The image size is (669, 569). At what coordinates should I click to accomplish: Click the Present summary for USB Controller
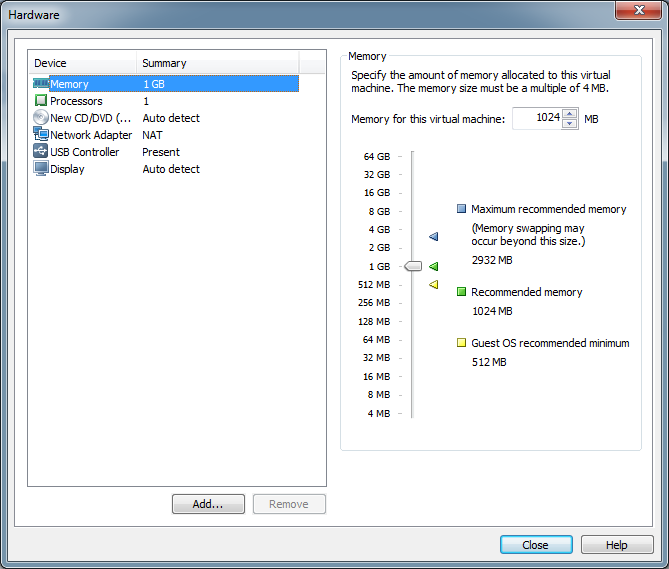[161, 152]
